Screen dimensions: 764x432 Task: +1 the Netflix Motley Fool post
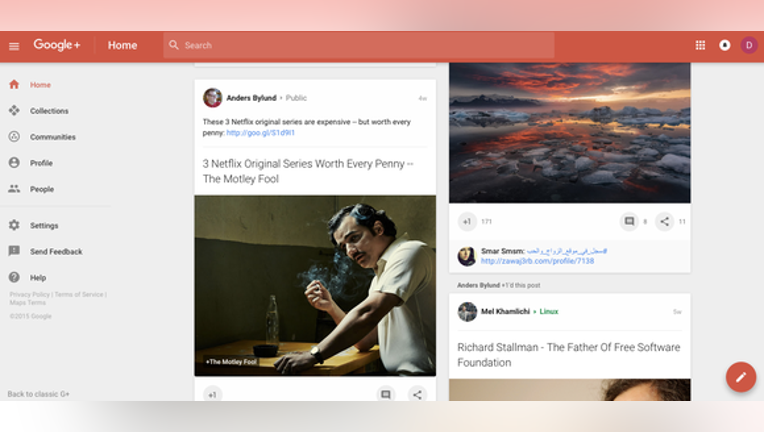[212, 394]
